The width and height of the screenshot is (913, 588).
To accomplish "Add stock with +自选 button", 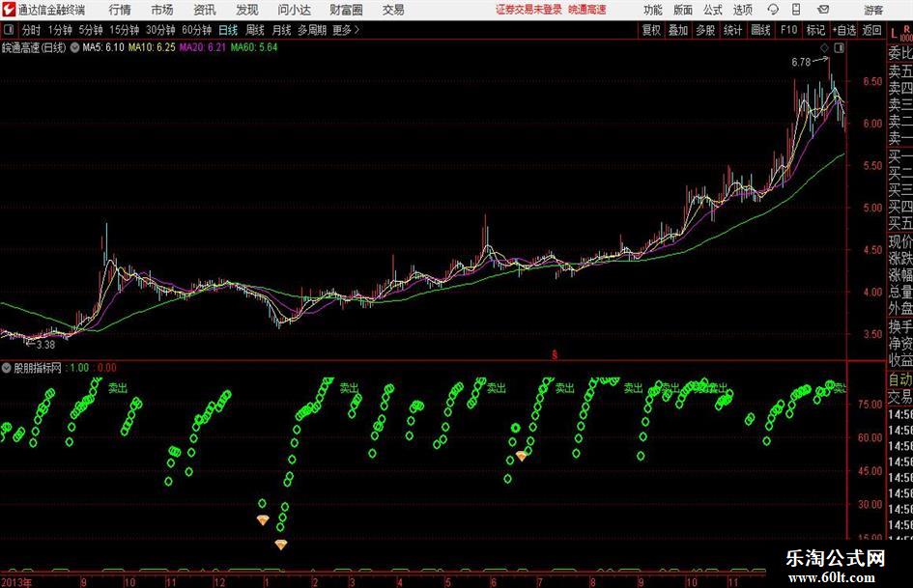I will [843, 30].
